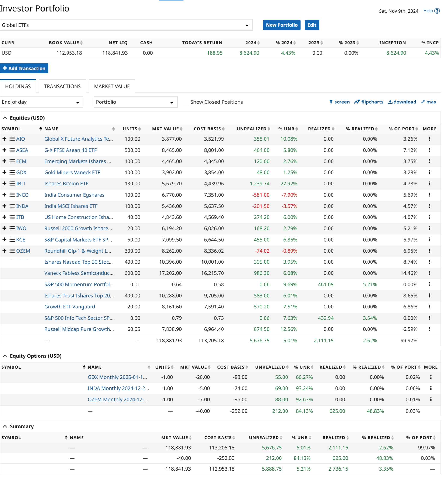
Task: Open the Portfolio view dropdown
Action: click(x=135, y=102)
